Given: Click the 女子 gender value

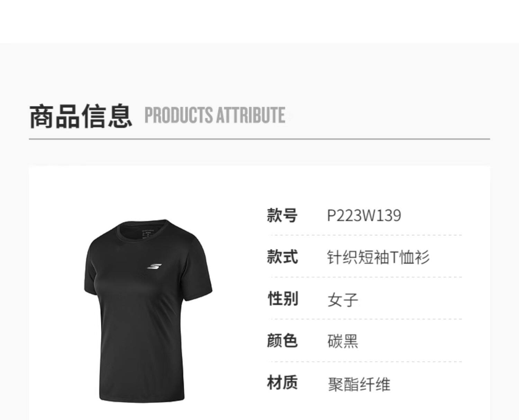Looking at the screenshot, I should pos(343,300).
